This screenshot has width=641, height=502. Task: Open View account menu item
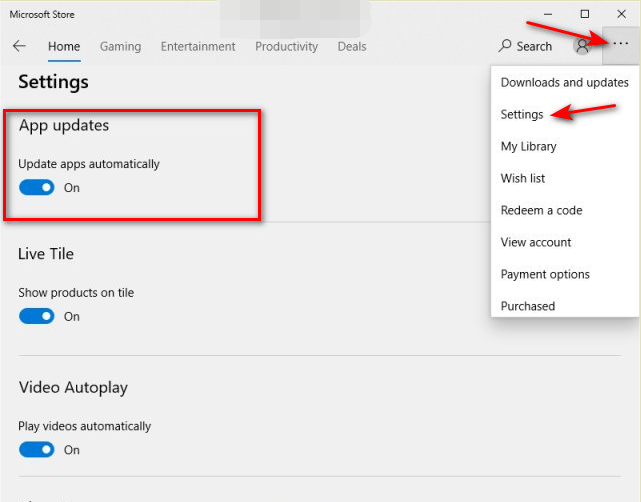pyautogui.click(x=536, y=242)
